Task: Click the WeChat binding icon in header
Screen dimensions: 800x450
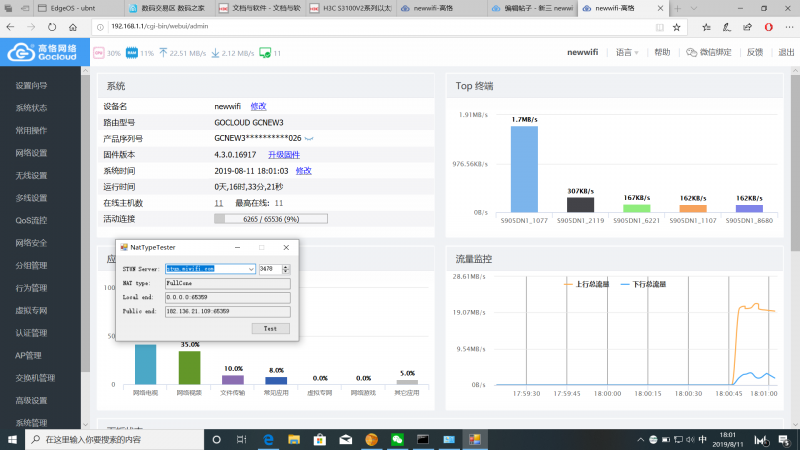Action: [x=691, y=53]
